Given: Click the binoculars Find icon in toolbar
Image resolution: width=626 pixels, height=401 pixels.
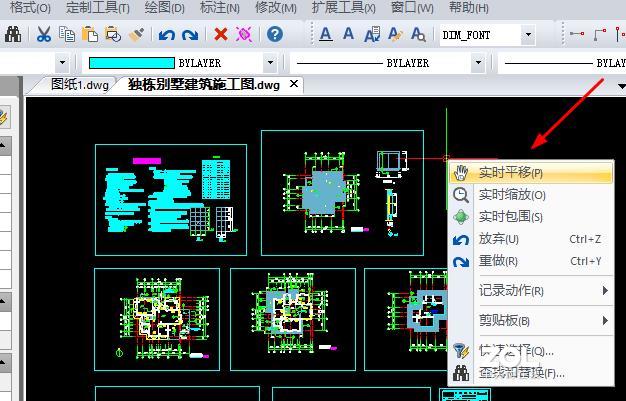Looking at the screenshot, I should click(x=13, y=34).
